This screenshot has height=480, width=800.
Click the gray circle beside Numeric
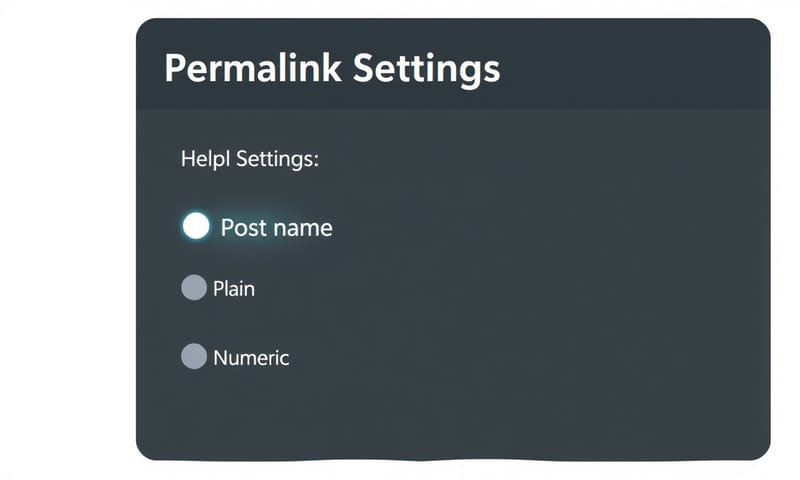(194, 356)
